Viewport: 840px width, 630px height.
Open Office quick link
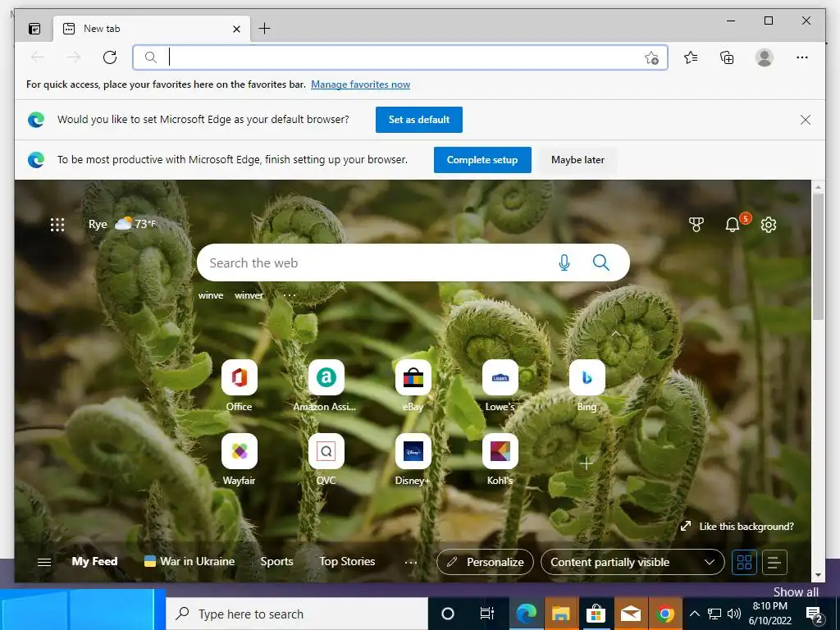tap(239, 386)
